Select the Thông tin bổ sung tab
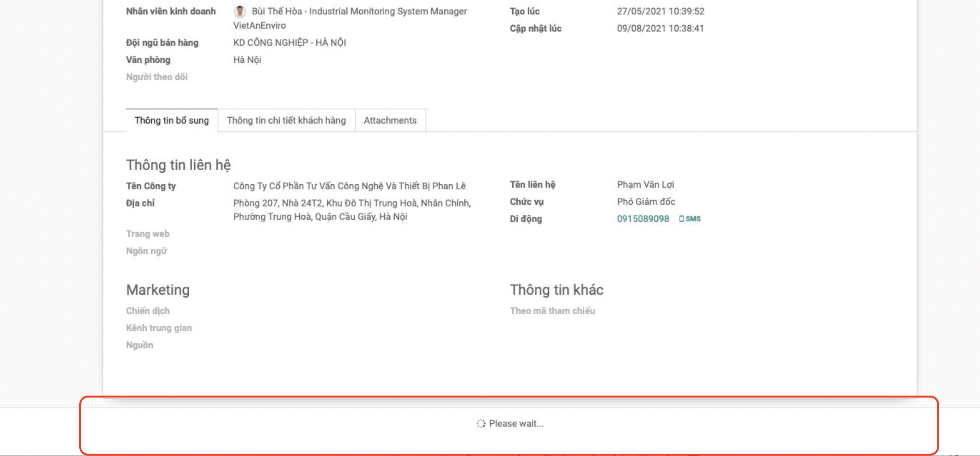The image size is (980, 456). tap(171, 120)
